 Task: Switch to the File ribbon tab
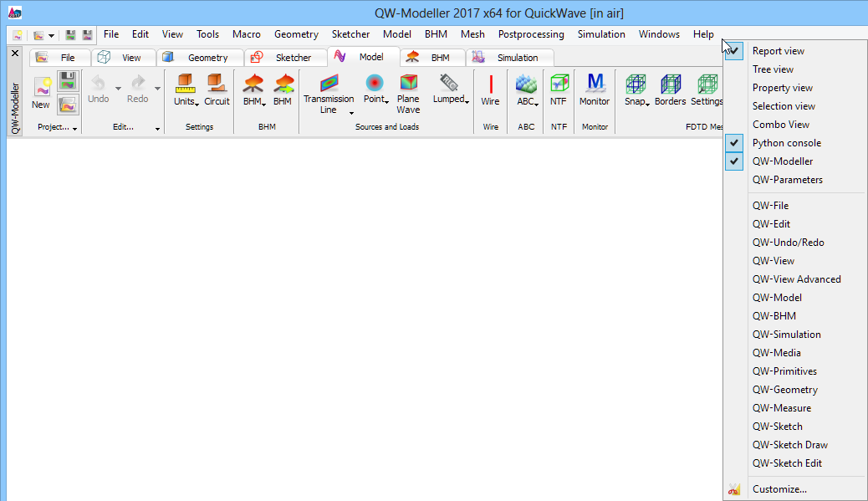tap(59, 58)
